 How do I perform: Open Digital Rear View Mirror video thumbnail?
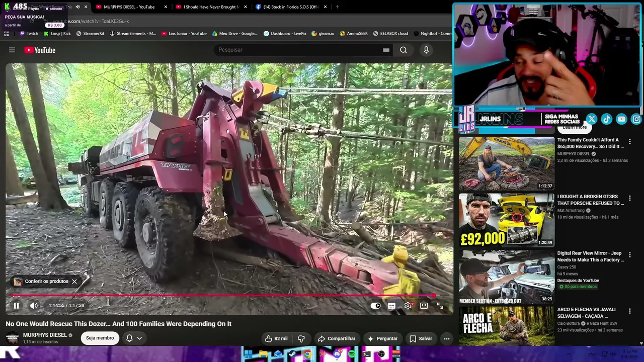(507, 277)
